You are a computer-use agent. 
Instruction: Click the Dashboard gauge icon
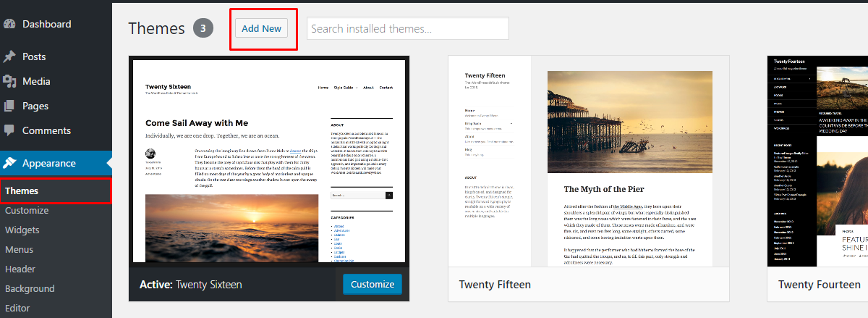(9, 24)
